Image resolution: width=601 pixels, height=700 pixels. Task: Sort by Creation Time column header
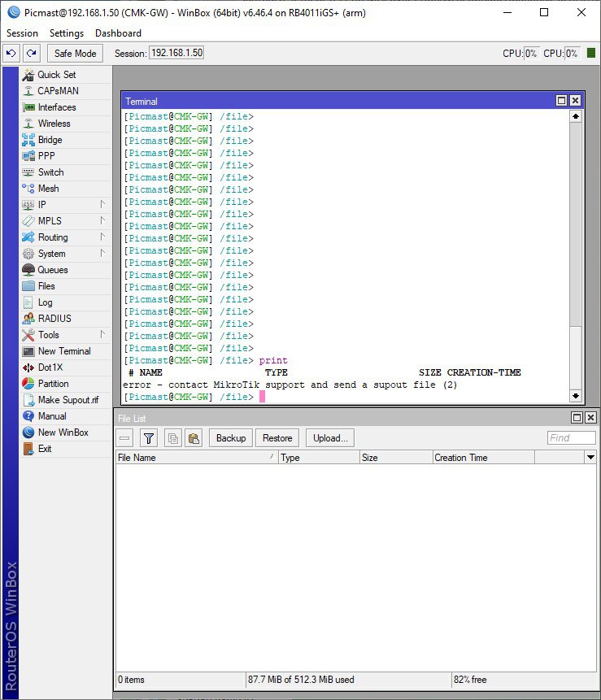(x=484, y=457)
